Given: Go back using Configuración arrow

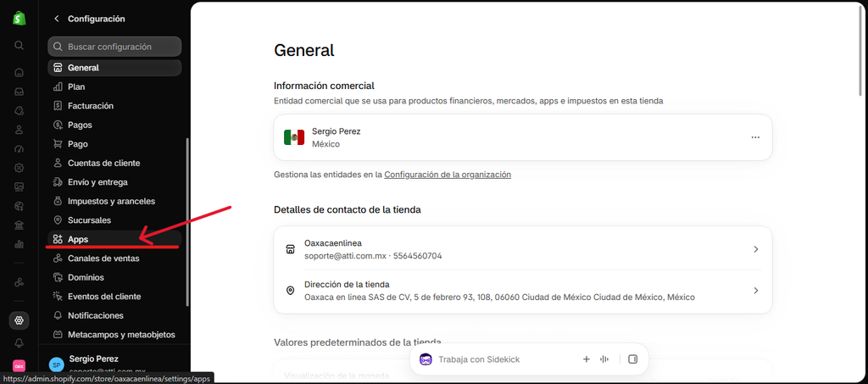Looking at the screenshot, I should click(57, 19).
